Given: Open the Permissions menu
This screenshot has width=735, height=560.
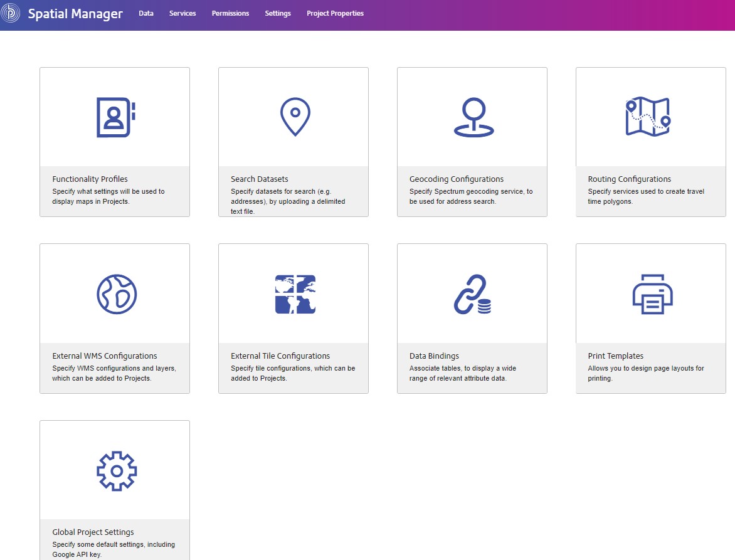Looking at the screenshot, I should point(230,13).
